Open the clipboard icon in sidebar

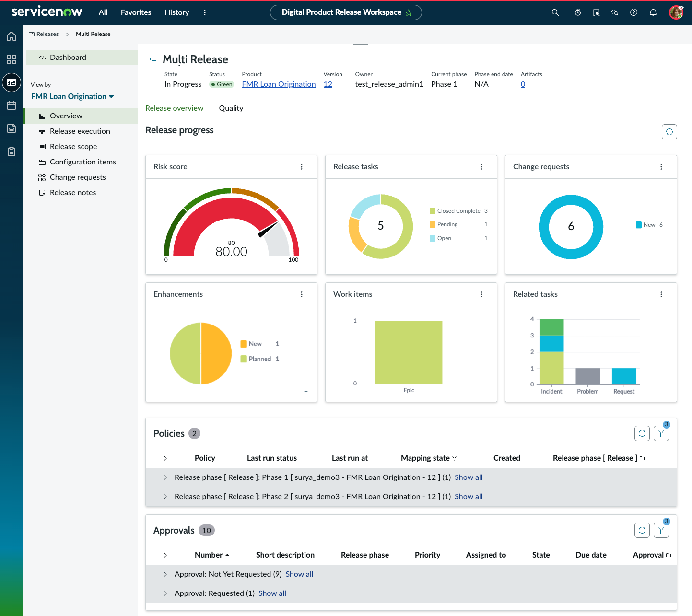12,151
